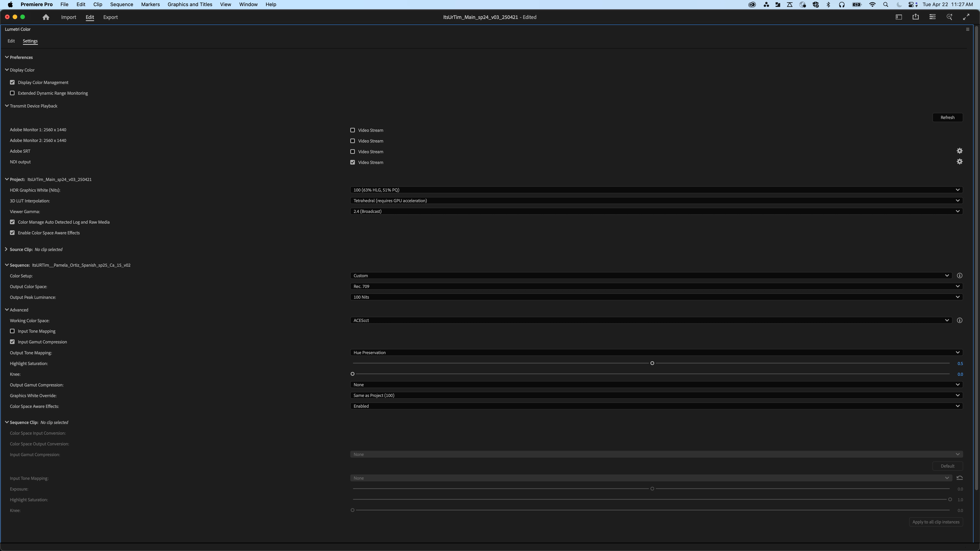Open NDI output gear settings
This screenshot has width=980, height=551.
point(960,162)
